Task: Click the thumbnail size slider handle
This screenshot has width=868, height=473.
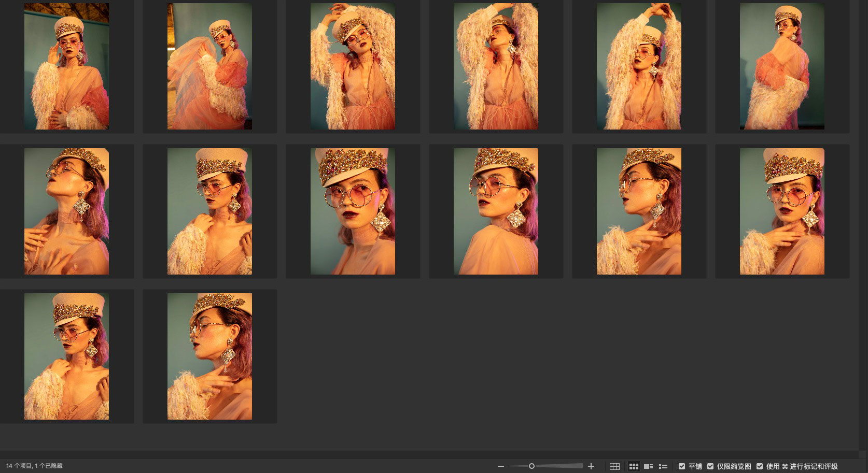Action: coord(531,466)
